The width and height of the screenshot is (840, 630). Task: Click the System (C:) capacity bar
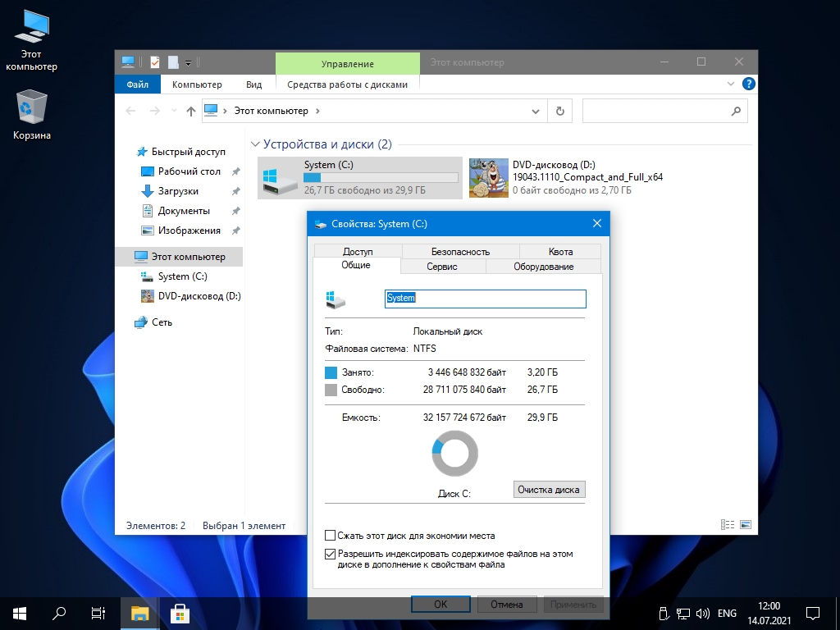tap(381, 177)
